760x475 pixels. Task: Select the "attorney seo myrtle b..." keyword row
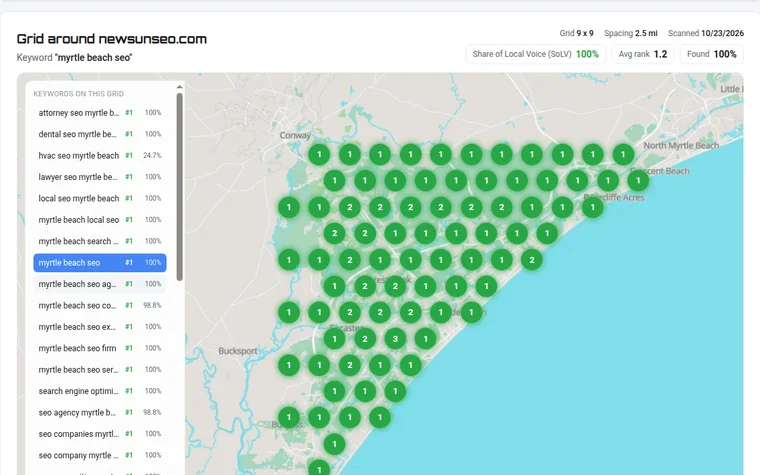pyautogui.click(x=100, y=112)
